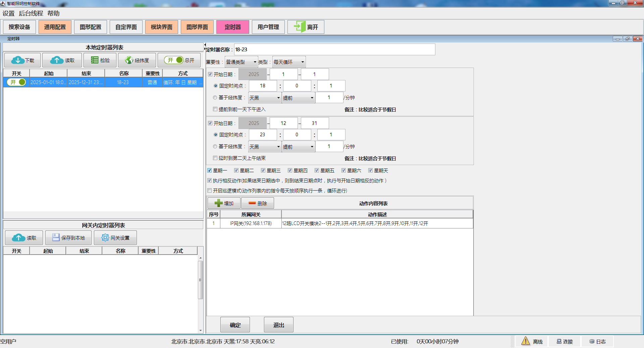Image resolution: width=644 pixels, height=348 pixels.
Task: Enable the 开启巡逻模式 checkbox
Action: click(210, 191)
